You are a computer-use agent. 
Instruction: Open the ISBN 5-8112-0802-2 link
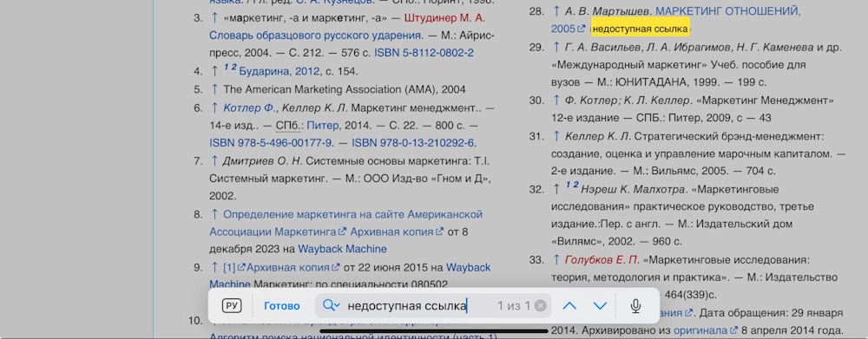424,53
